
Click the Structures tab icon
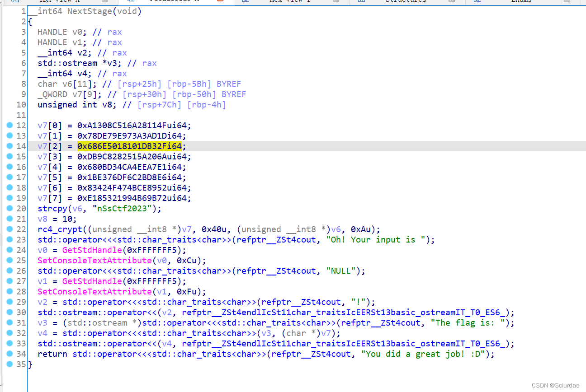point(362,2)
